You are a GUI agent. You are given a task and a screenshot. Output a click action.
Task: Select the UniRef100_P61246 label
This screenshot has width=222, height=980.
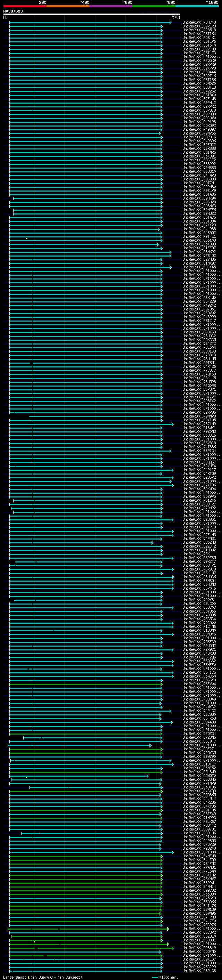[199, 501]
